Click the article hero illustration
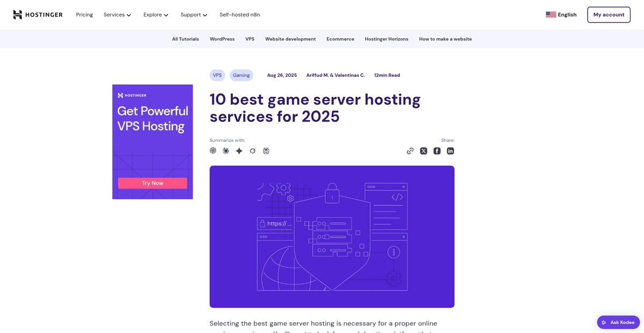This screenshot has width=644, height=333. tap(332, 236)
